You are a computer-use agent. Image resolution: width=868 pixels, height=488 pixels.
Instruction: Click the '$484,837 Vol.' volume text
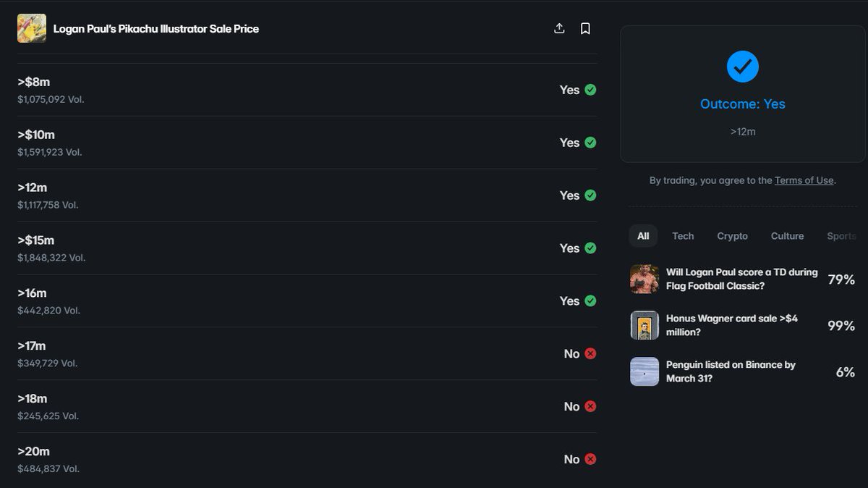pyautogui.click(x=48, y=469)
